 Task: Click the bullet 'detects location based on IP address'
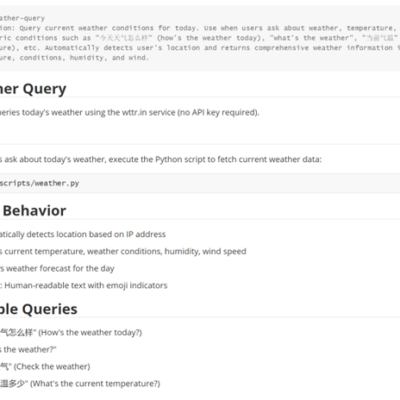[x=83, y=234]
